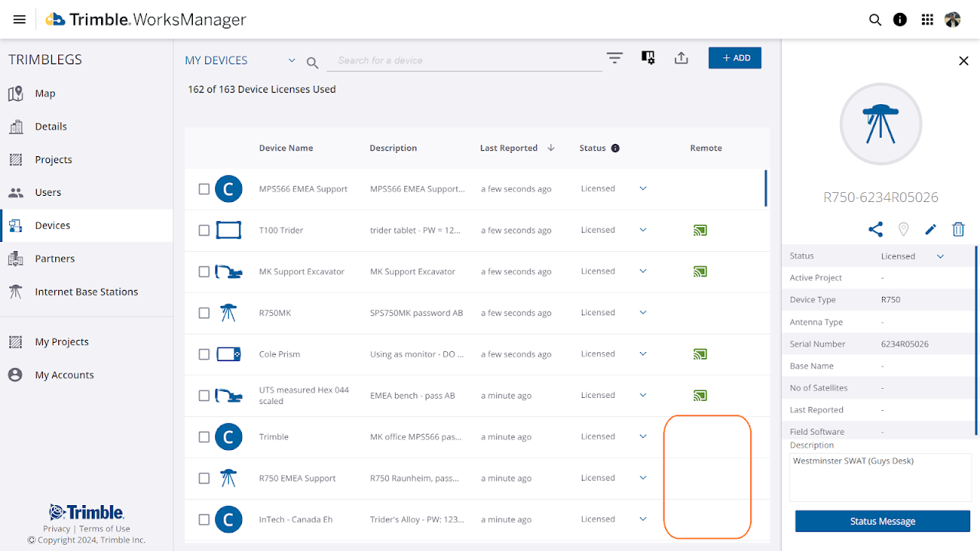The image size is (980, 551).
Task: Go to Map in the sidebar
Action: pos(87,93)
